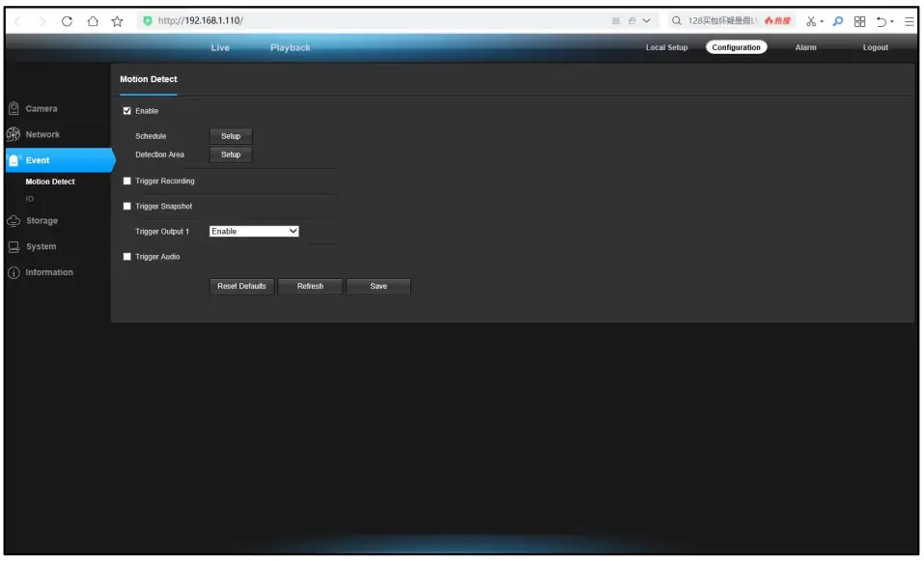Click the Camera sidebar icon

(x=14, y=108)
